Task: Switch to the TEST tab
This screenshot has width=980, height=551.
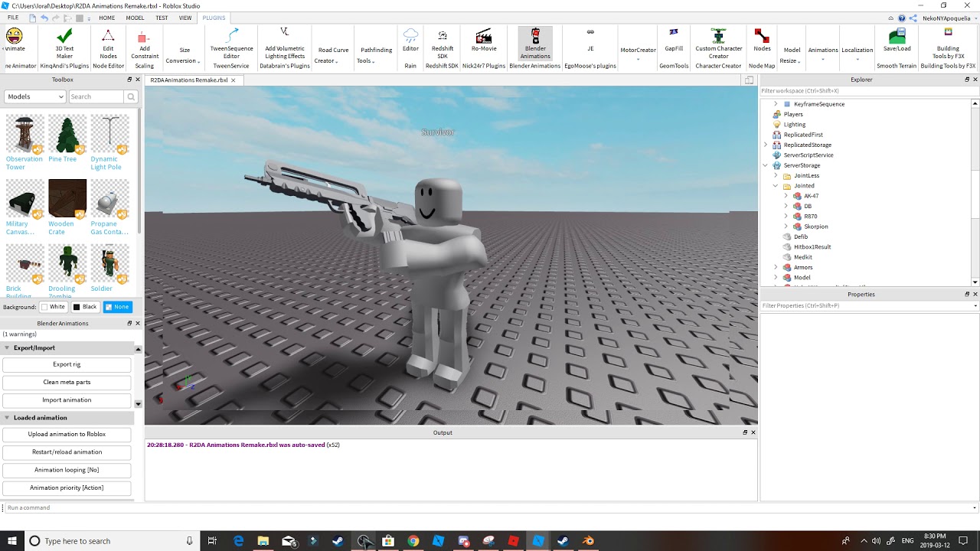Action: (162, 18)
